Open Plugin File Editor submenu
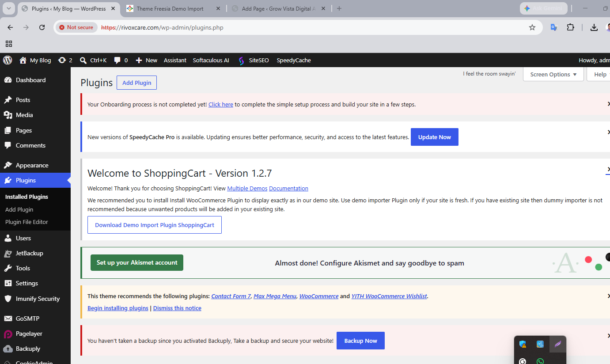Image resolution: width=610 pixels, height=364 pixels. click(27, 222)
